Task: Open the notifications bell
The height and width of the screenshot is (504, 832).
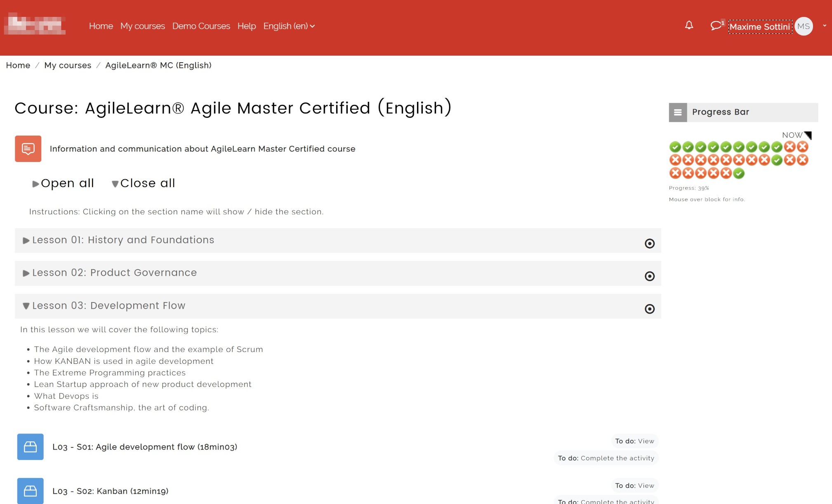Action: pos(688,26)
